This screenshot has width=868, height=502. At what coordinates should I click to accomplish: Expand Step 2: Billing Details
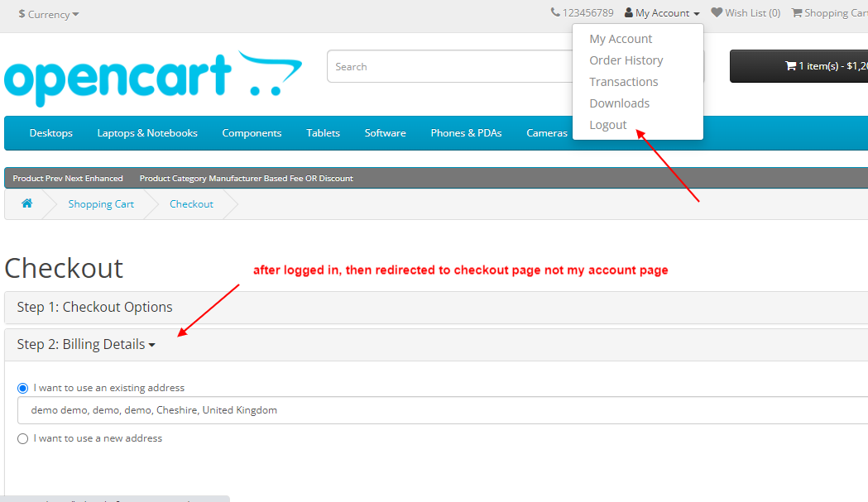(x=86, y=344)
